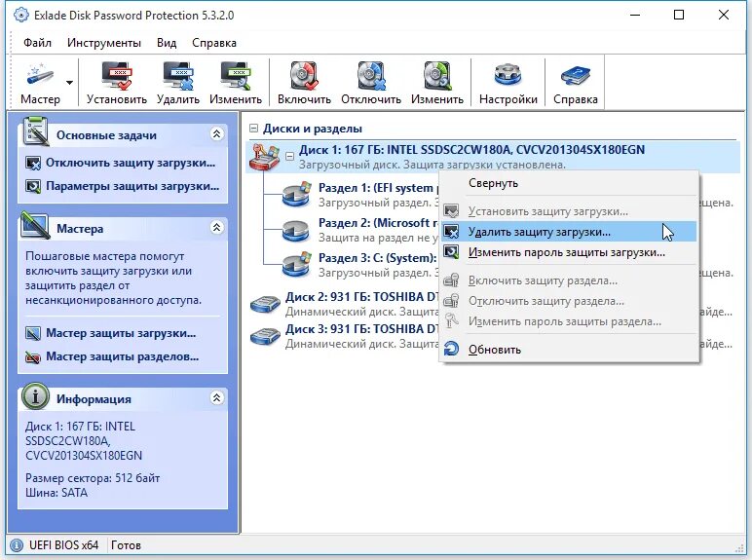The image size is (752, 560).
Task: Collapse the Диски и разделы tree root
Action: (x=253, y=128)
